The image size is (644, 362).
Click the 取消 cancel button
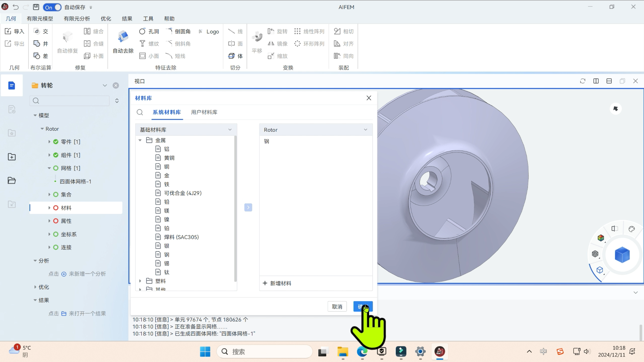337,307
